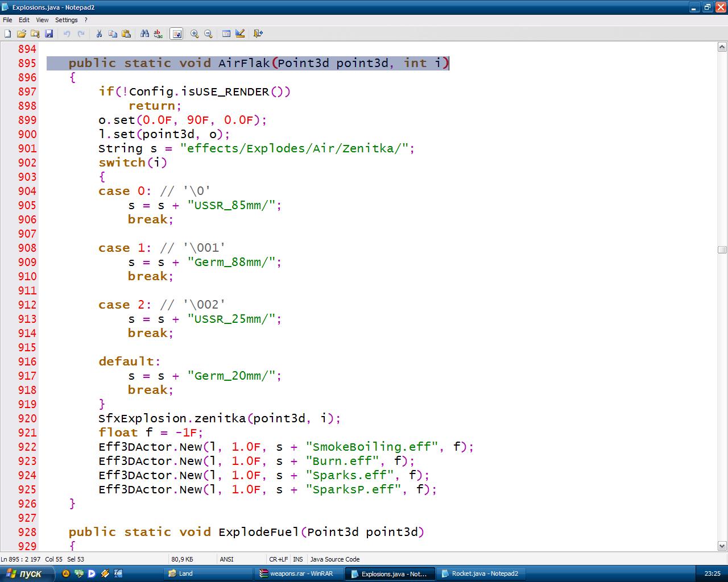Click the ExplodeFuel method name on line 928
The width and height of the screenshot is (728, 582).
tap(259, 532)
